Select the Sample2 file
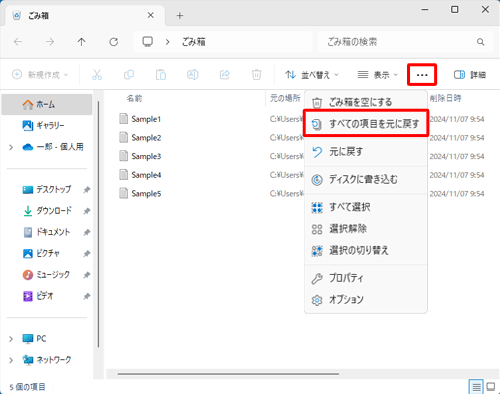This screenshot has width=500, height=394. tap(140, 138)
